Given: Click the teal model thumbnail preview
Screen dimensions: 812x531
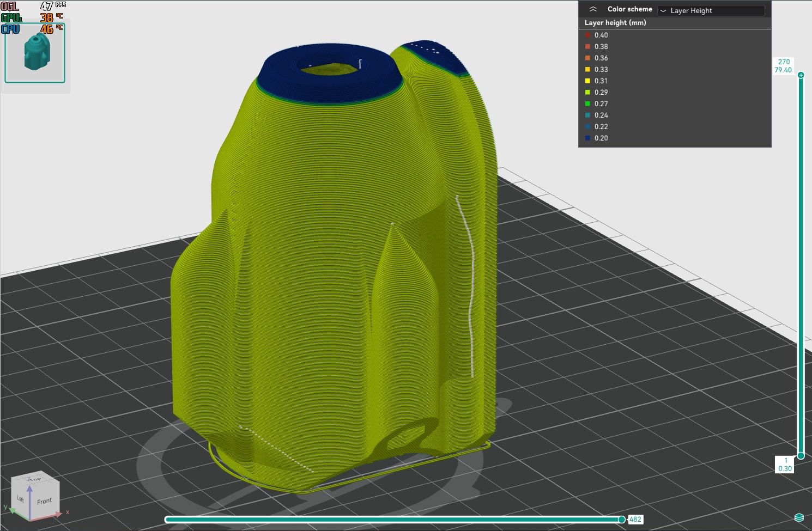Looking at the screenshot, I should click(x=35, y=52).
